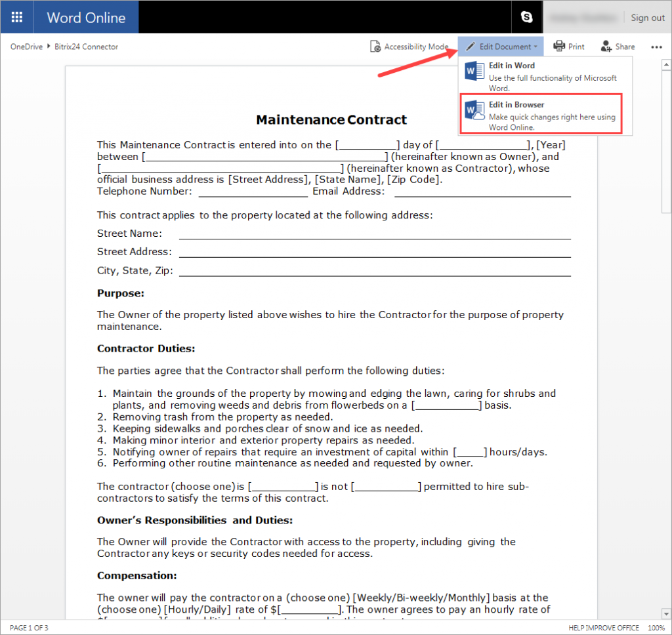Click Help Improve Office link

[604, 628]
